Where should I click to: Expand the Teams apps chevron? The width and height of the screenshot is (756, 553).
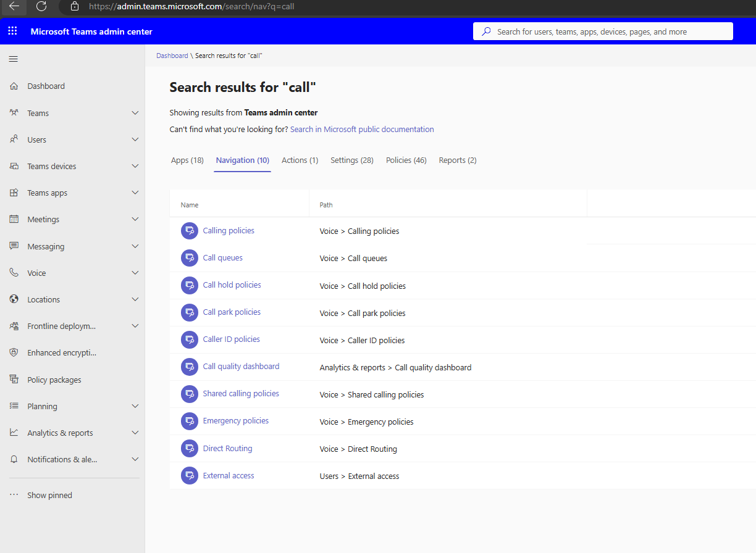(135, 193)
